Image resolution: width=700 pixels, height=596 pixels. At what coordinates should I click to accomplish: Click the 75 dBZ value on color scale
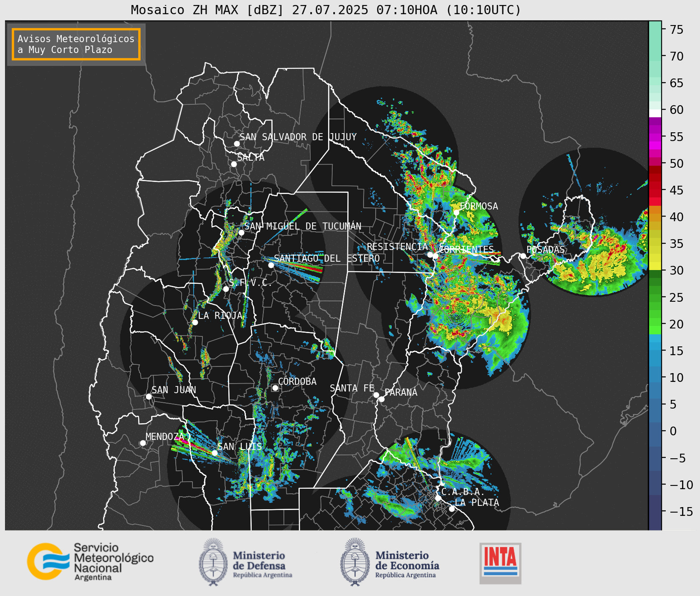(676, 30)
